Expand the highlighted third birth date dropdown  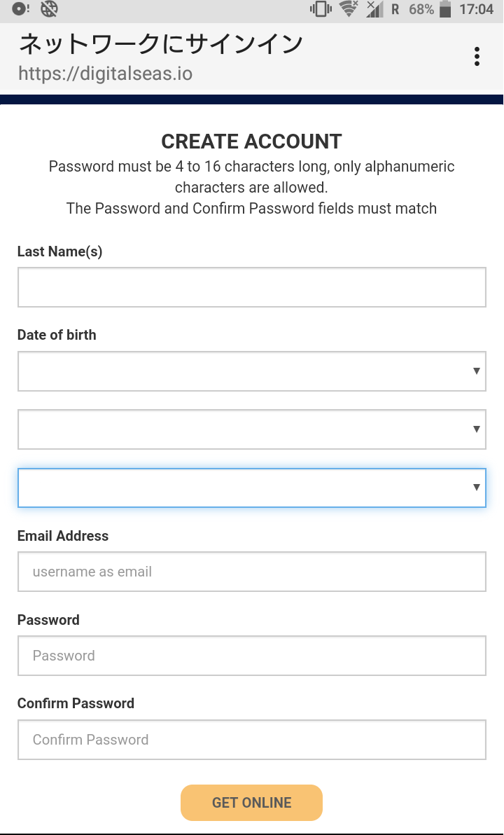pos(252,488)
